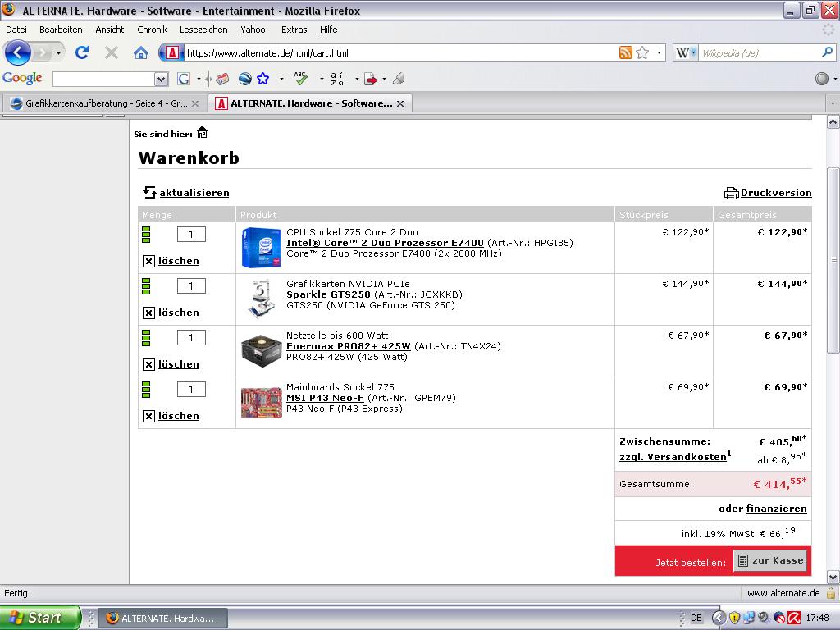
Task: Click the aktualisieren link
Action: point(194,193)
